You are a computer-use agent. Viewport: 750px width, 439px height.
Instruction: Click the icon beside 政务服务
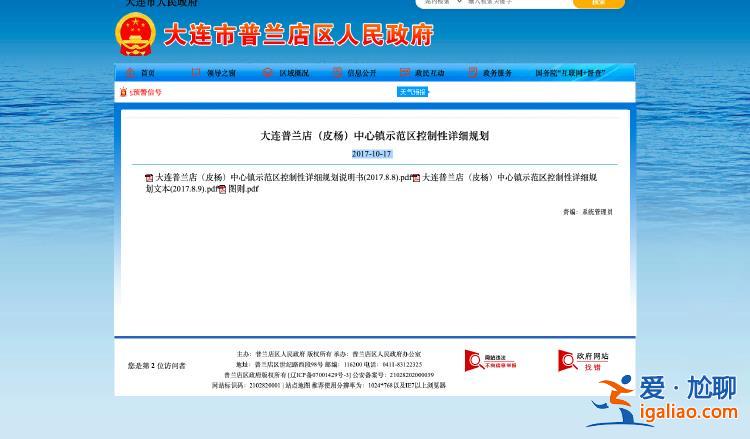coord(472,73)
